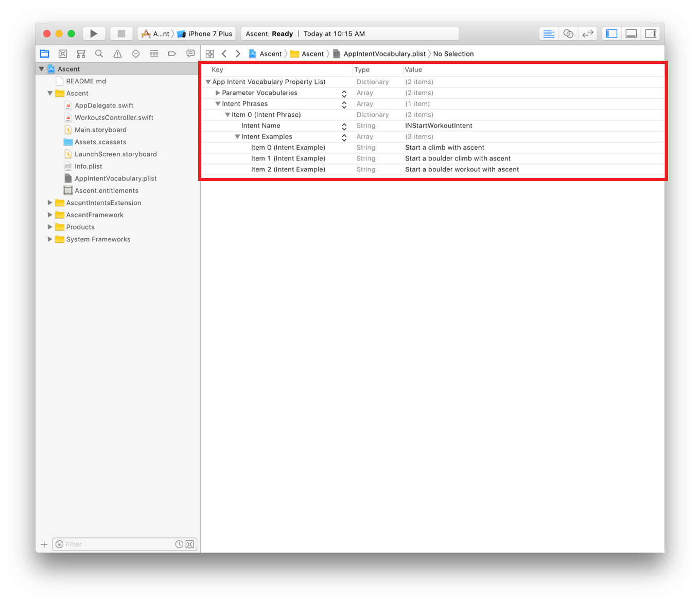This screenshot has height=604, width=700.
Task: Open the Breakpoint navigator
Action: click(172, 54)
